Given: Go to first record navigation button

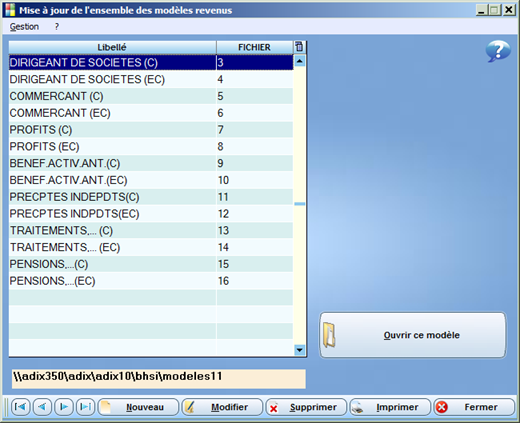Looking at the screenshot, I should tap(21, 407).
